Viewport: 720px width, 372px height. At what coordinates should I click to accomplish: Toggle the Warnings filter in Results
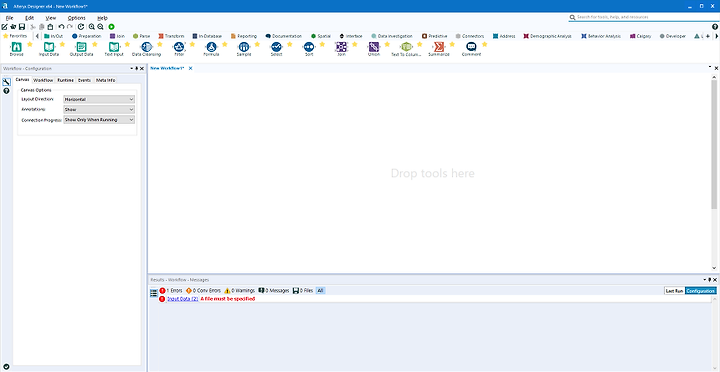coord(239,291)
